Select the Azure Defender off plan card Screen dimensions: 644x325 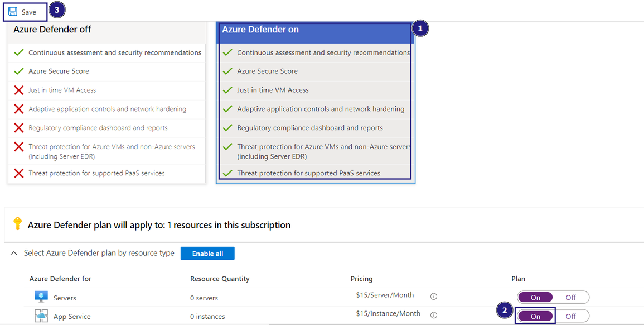pos(107,102)
